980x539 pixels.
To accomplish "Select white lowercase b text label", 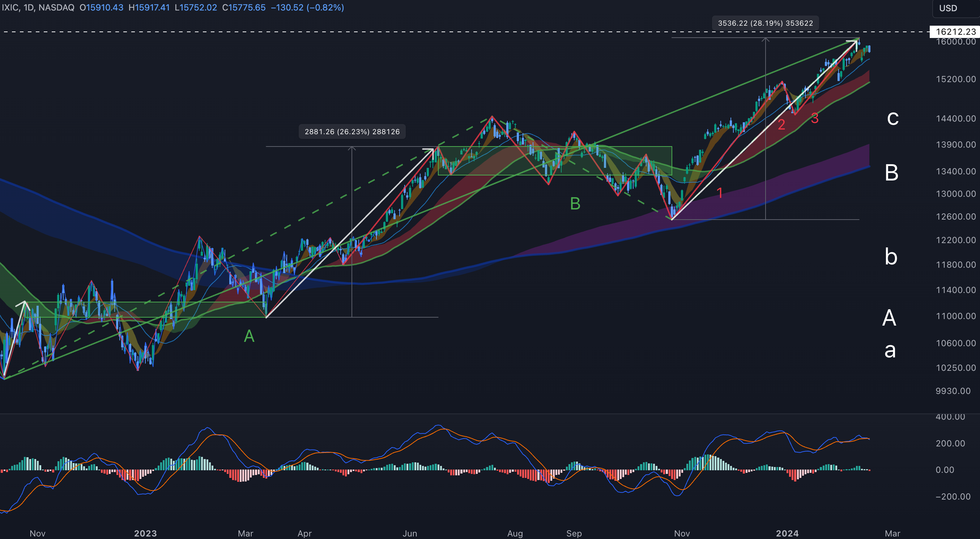I will pyautogui.click(x=891, y=256).
